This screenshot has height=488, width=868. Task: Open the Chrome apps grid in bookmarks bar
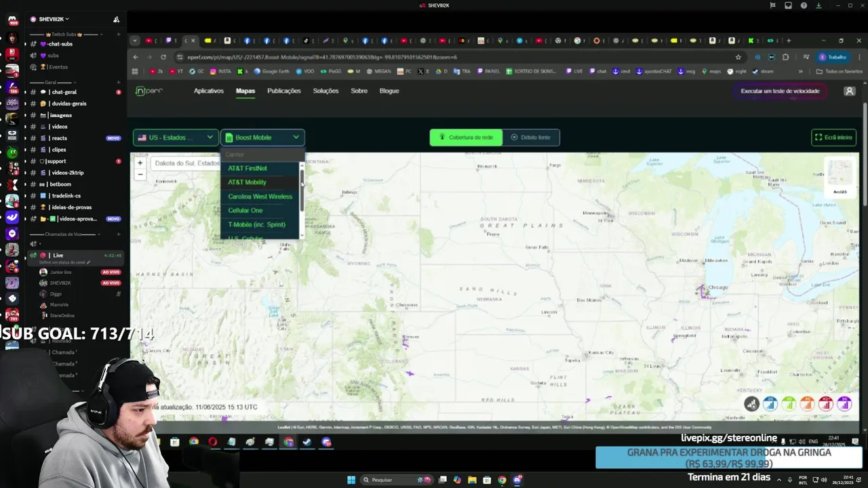135,71
